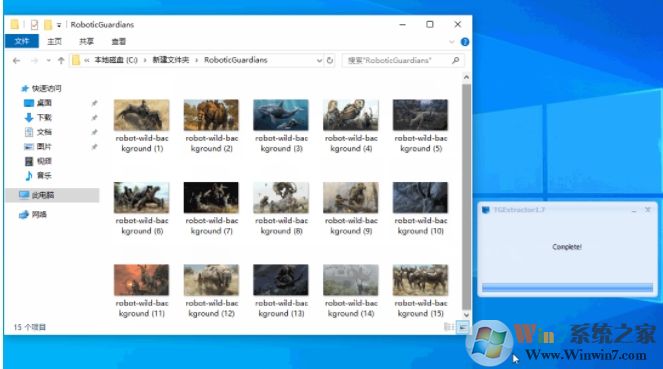Image resolution: width=663 pixels, height=369 pixels.
Task: Select thumbnail robot-wild-background (9)
Action: click(351, 197)
